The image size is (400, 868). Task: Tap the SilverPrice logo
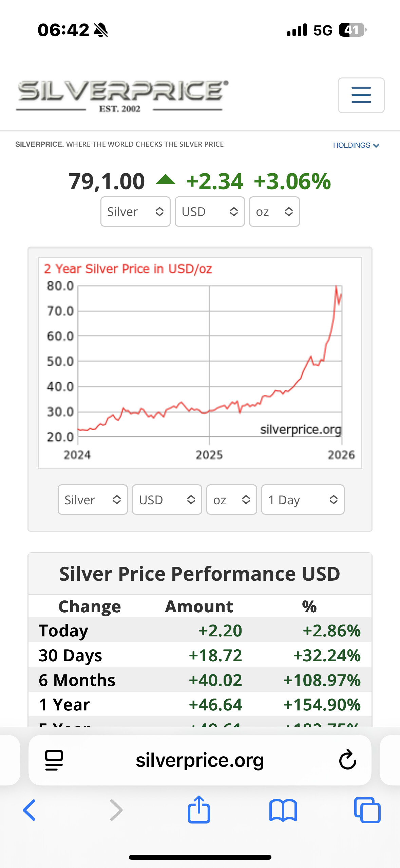click(x=123, y=96)
